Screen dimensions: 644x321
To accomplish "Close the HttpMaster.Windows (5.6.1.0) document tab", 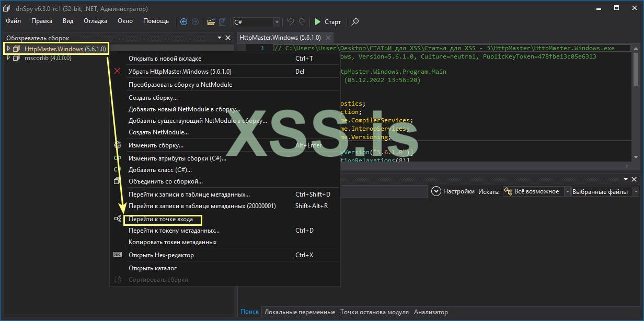I will [x=328, y=38].
